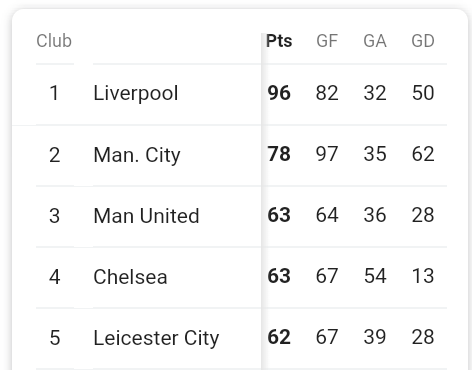Select Leicester City's 62 points

click(x=279, y=337)
